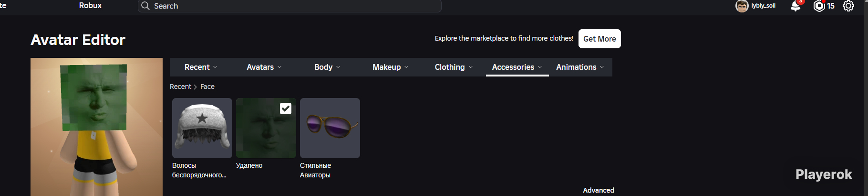The height and width of the screenshot is (196, 868).
Task: Click the Advanced link
Action: coord(598,190)
